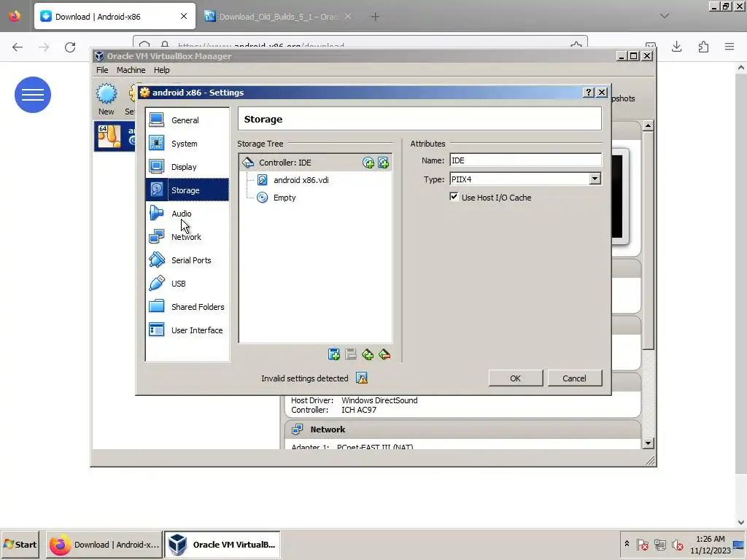The image size is (747, 560).
Task: Close the Download | Android-x86 tab
Action: (184, 17)
